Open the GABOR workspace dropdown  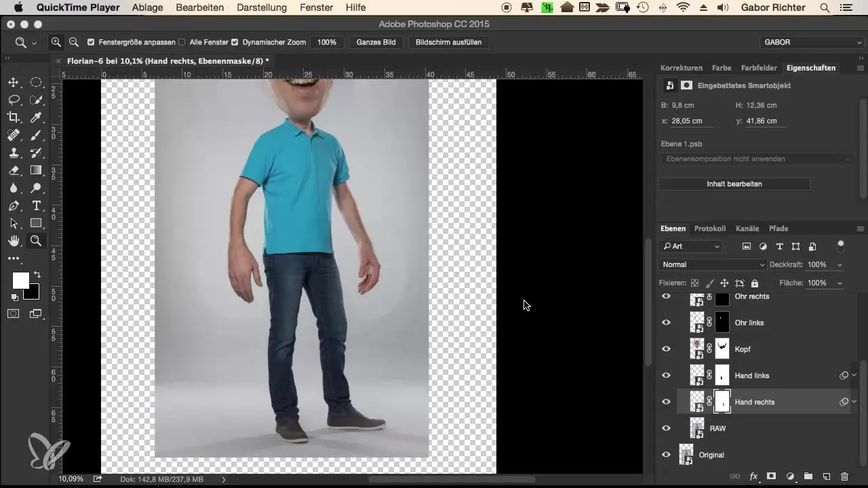(x=812, y=42)
